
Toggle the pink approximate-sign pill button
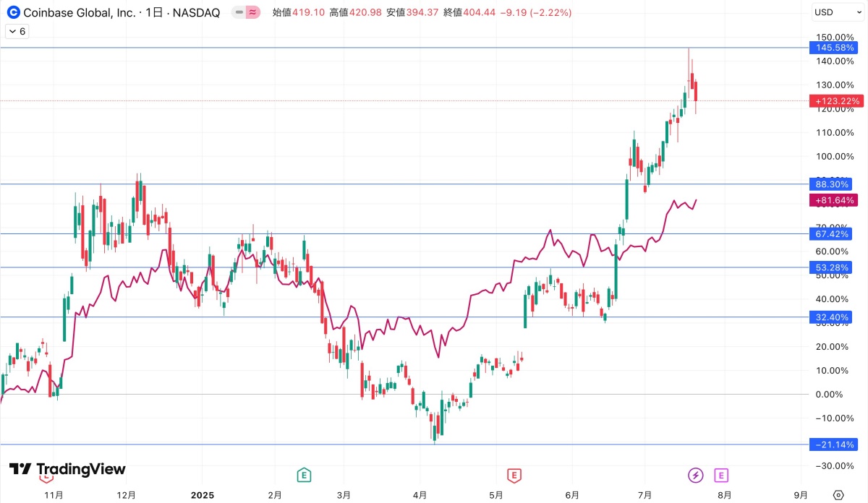[252, 12]
